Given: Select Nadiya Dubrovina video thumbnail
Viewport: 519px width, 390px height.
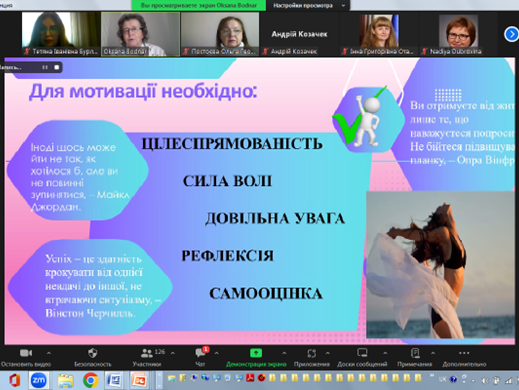Looking at the screenshot, I should click(458, 34).
